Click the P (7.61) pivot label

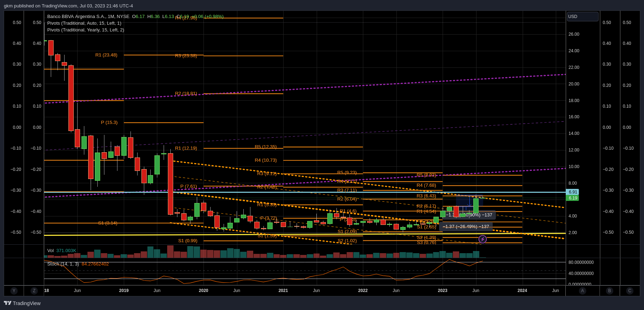pyautogui.click(x=189, y=186)
